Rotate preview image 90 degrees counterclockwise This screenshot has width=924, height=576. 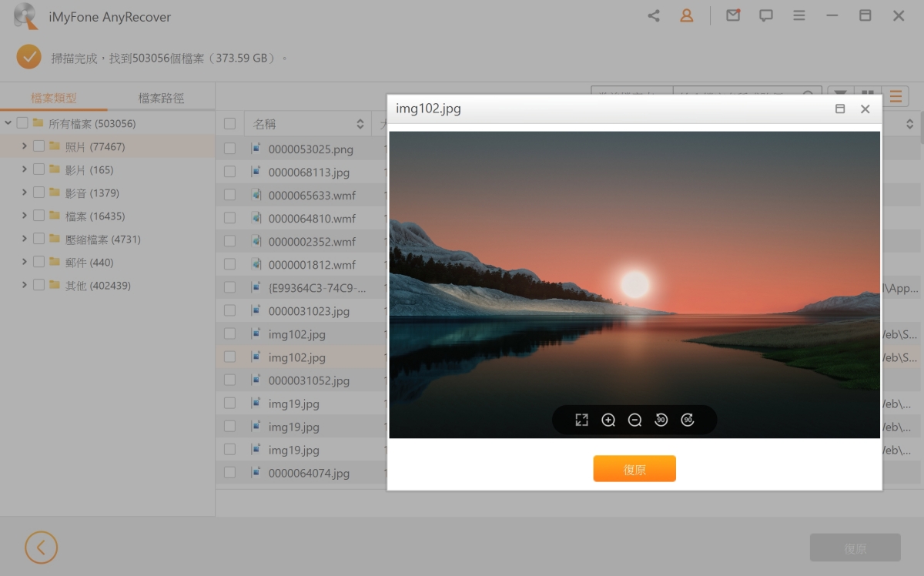[x=661, y=420]
